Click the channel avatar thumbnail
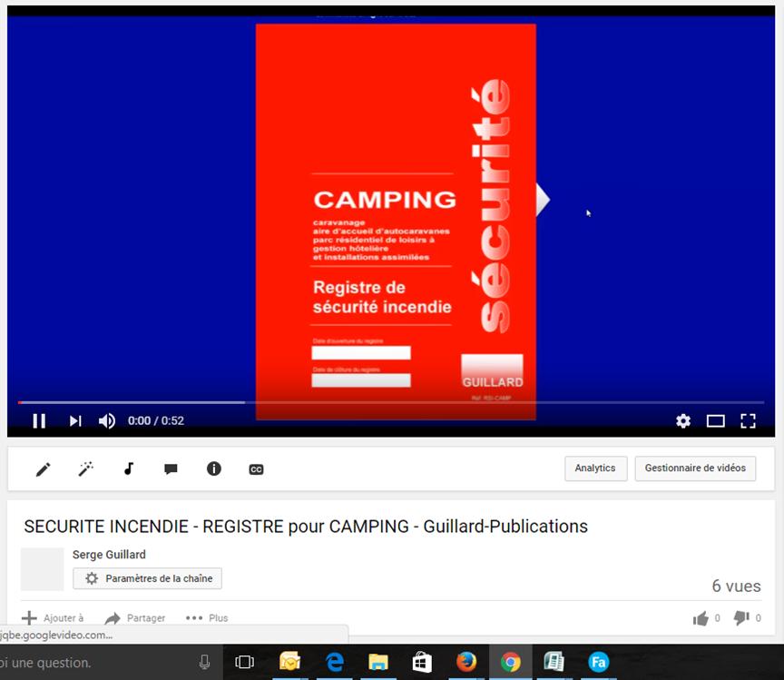 [x=42, y=569]
